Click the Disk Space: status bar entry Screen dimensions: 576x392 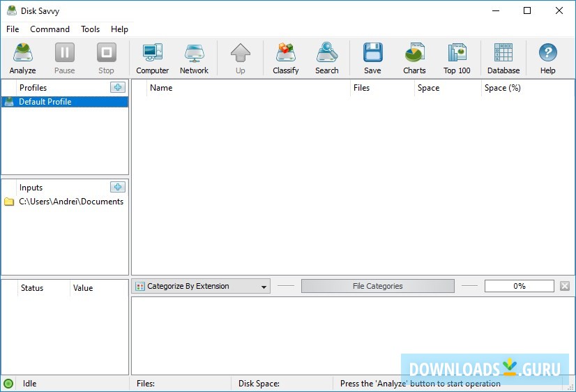259,384
